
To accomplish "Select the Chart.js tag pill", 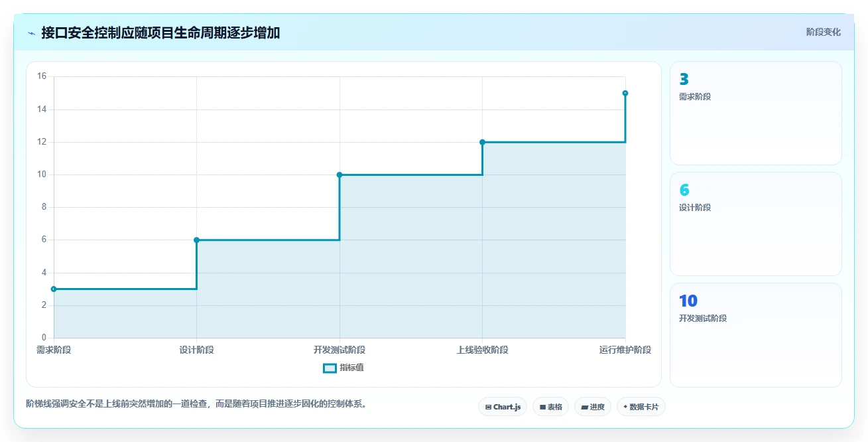I will [503, 407].
